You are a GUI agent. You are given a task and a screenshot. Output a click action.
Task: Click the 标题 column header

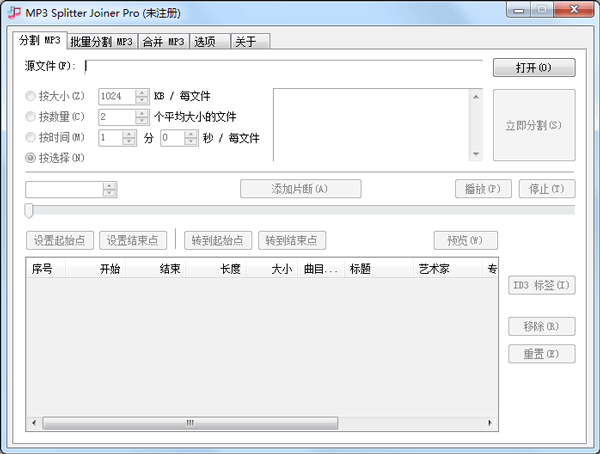click(x=360, y=269)
